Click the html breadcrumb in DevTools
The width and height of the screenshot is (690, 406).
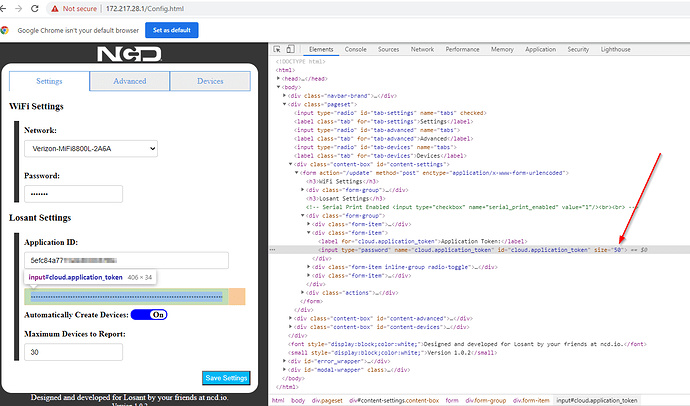[278, 400]
